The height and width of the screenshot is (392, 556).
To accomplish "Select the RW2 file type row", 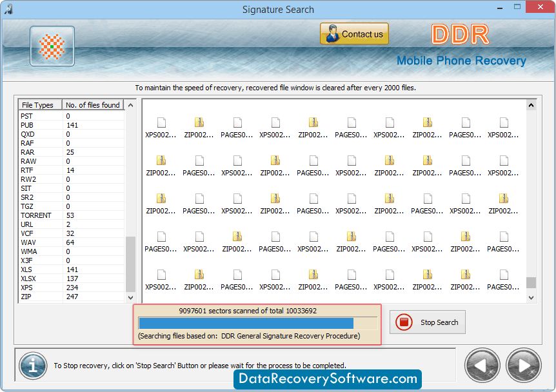I will pyautogui.click(x=72, y=179).
